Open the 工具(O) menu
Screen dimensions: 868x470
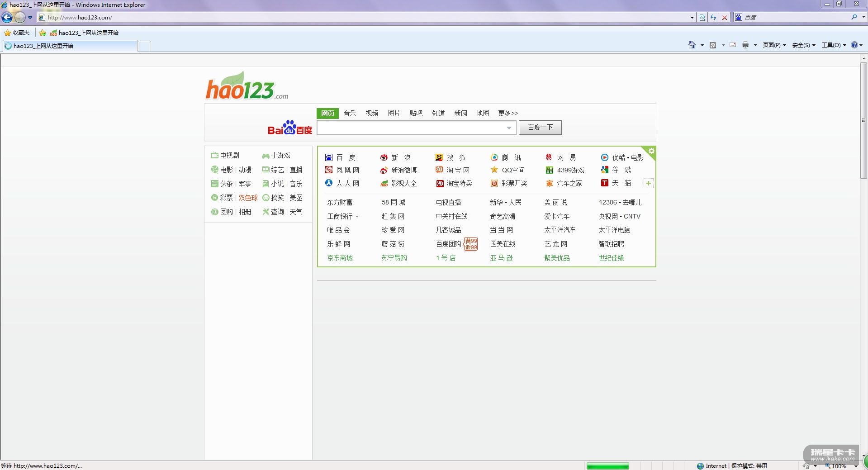point(834,45)
